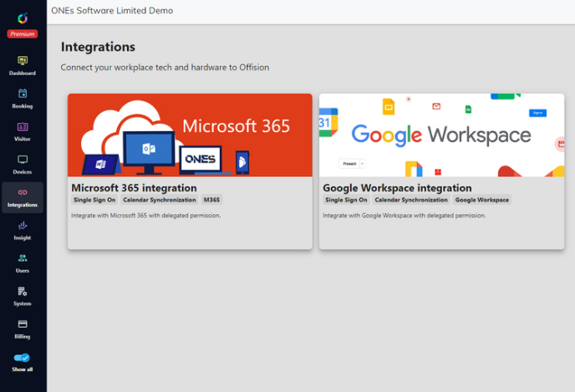Open the Billing card icon
This screenshot has height=392, width=575.
[23, 324]
